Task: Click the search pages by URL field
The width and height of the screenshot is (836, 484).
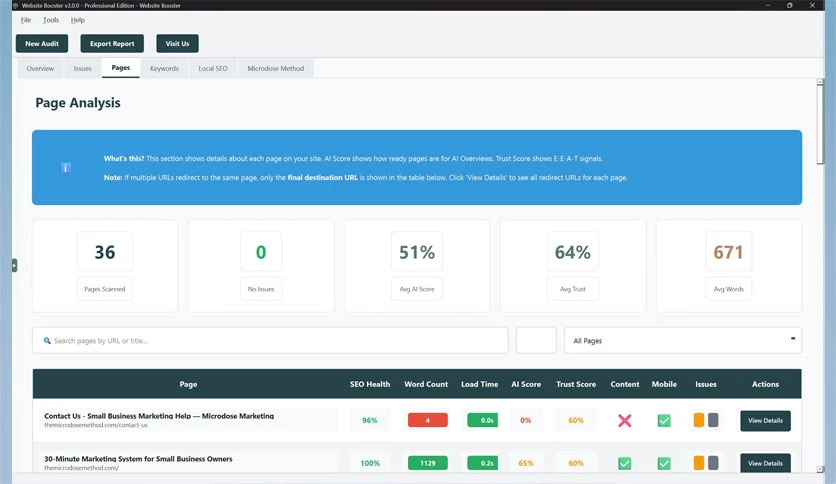Action: pyautogui.click(x=270, y=340)
